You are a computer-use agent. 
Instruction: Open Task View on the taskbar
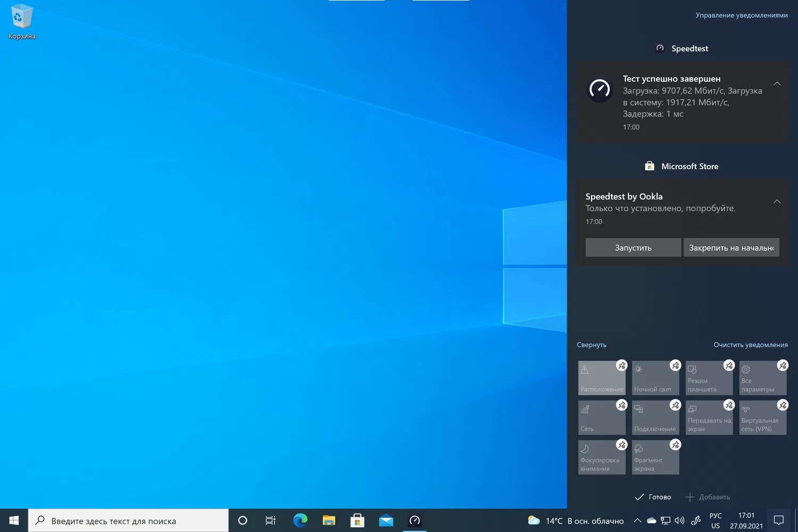coord(270,520)
